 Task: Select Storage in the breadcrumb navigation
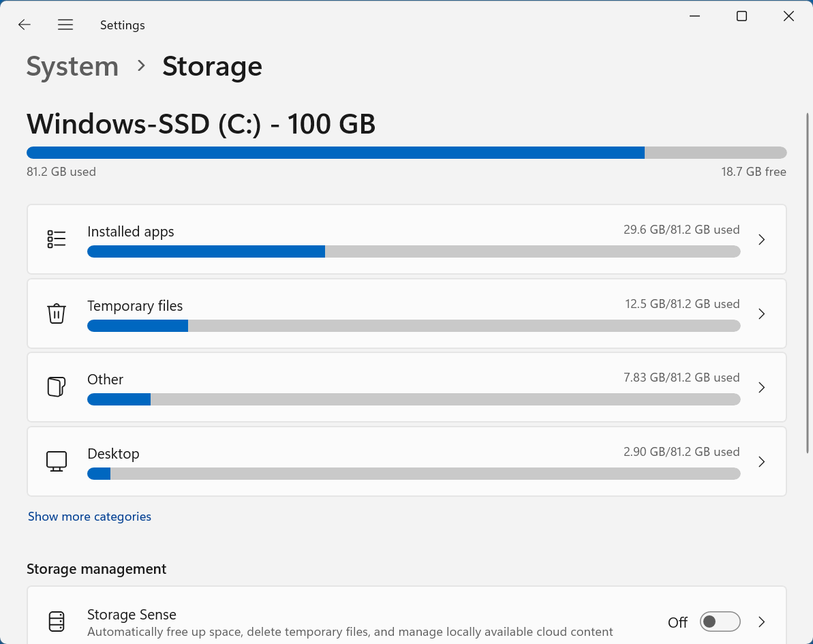[x=212, y=66]
